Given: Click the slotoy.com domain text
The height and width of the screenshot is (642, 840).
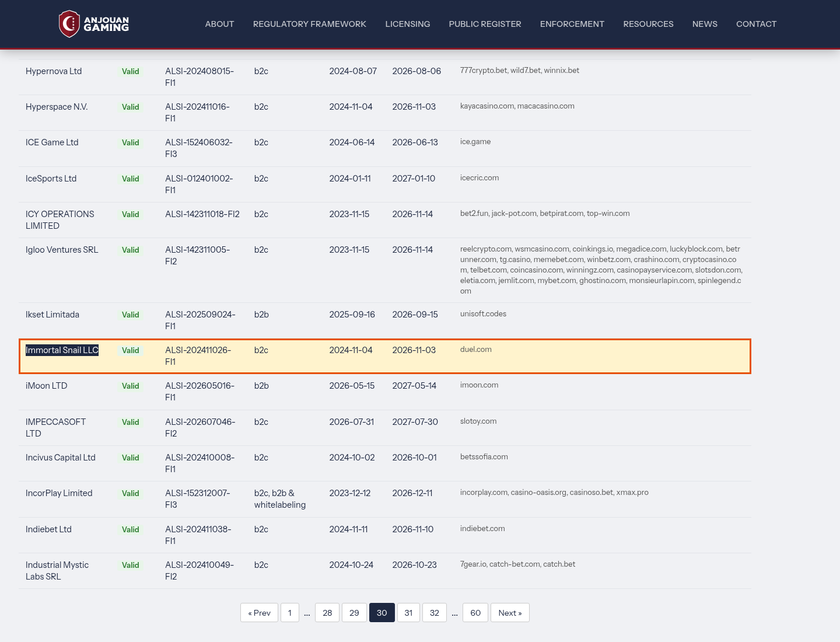Looking at the screenshot, I should pos(478,421).
